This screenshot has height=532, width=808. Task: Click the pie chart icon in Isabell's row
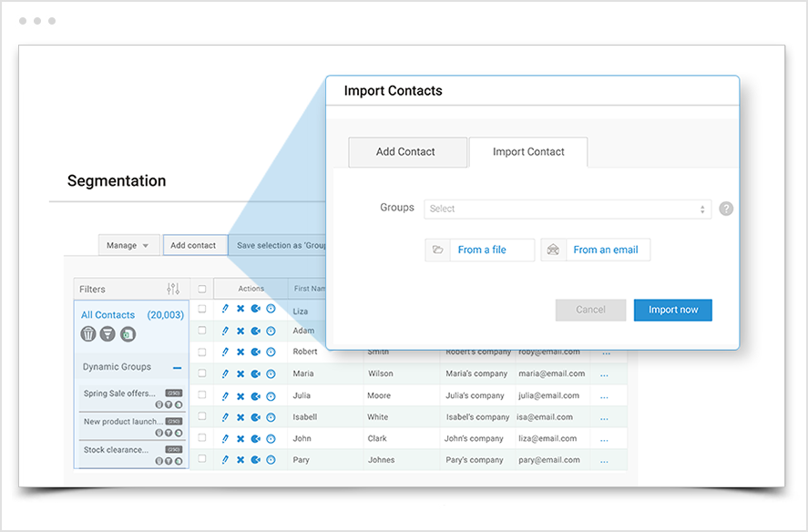(256, 417)
